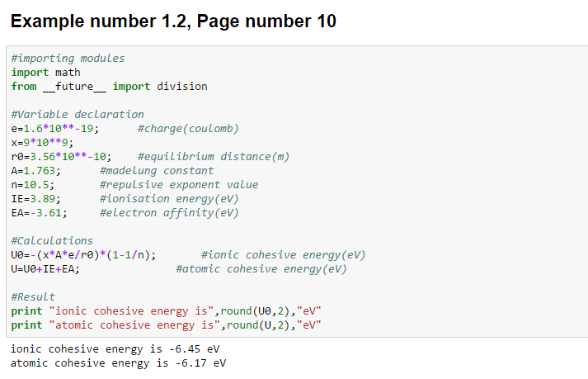
Task: Click the IE=3.89 ionisation energy line
Action: point(125,199)
